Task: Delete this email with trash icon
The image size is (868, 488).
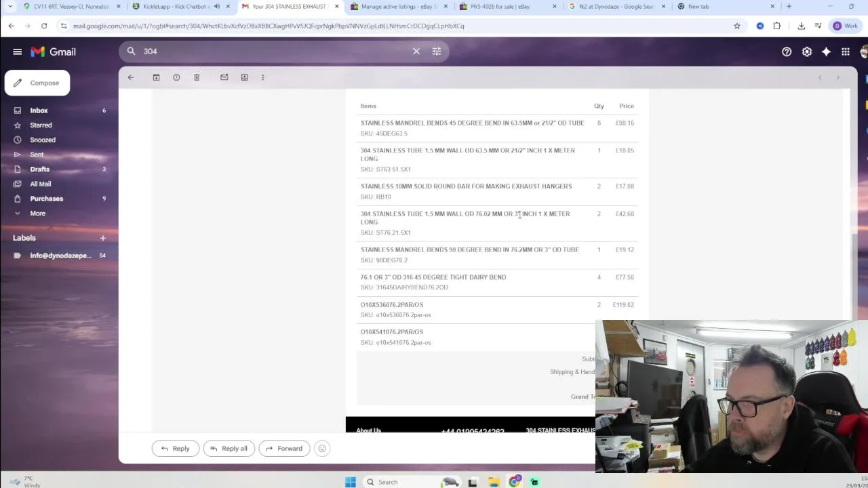Action: point(197,77)
